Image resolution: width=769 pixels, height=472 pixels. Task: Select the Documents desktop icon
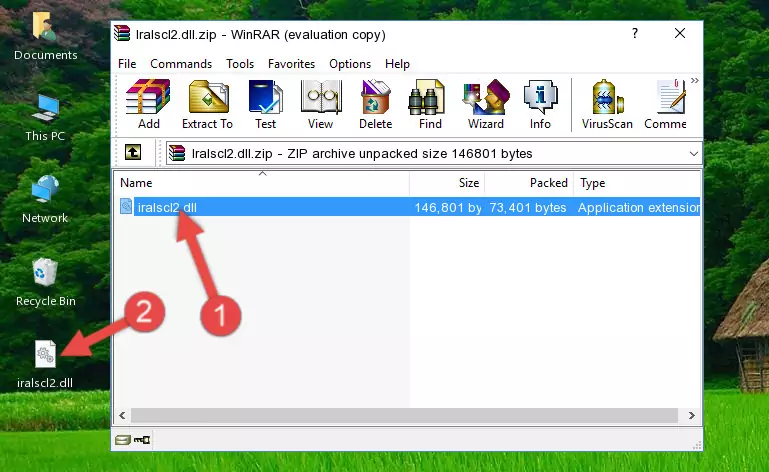(x=46, y=36)
